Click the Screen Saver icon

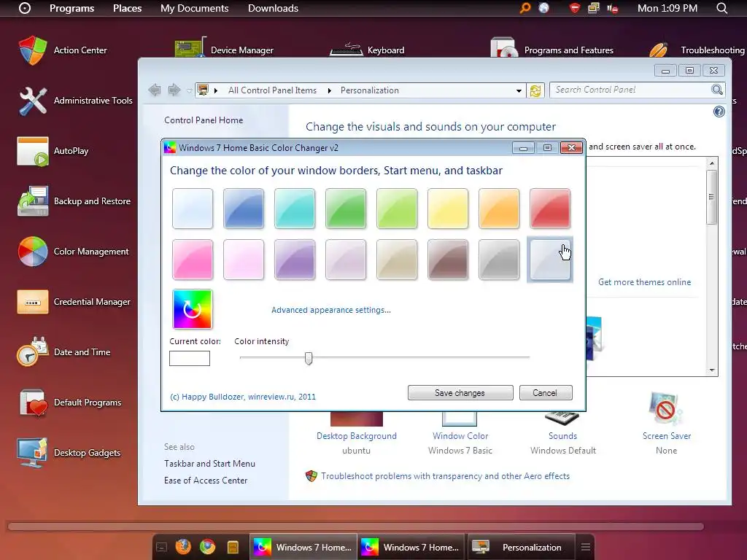click(666, 409)
